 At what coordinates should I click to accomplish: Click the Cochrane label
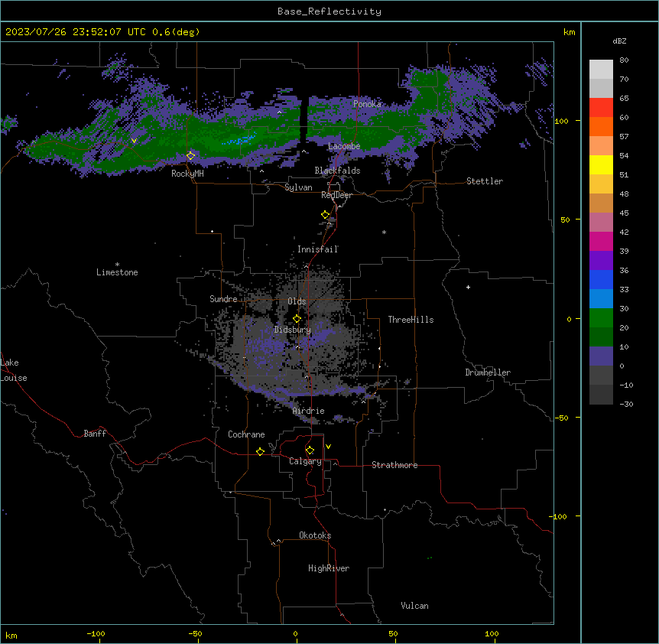click(x=246, y=434)
